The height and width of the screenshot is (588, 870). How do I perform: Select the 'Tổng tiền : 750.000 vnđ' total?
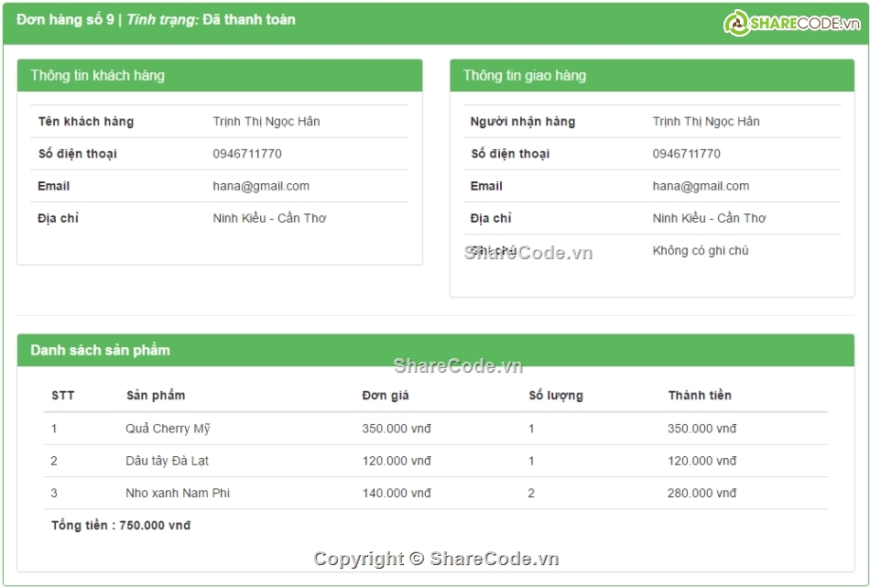point(121,526)
